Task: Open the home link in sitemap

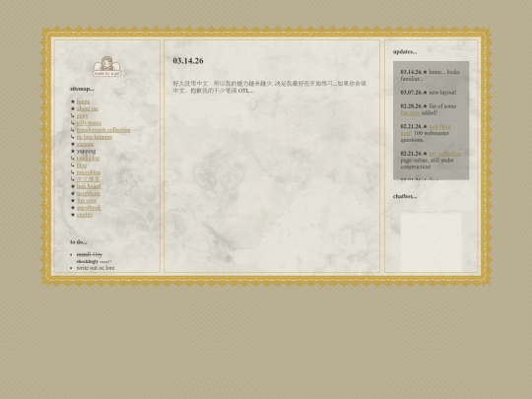Action: [x=83, y=101]
